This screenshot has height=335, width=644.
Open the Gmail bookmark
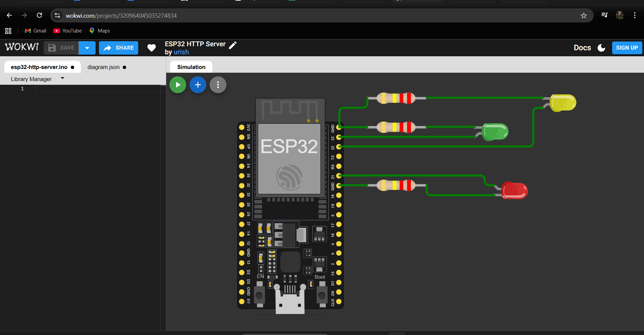tap(36, 31)
